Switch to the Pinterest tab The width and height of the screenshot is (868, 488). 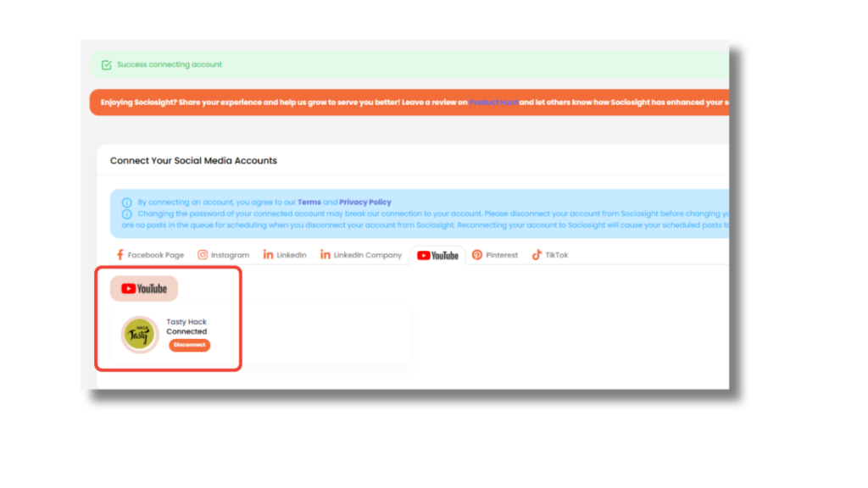(x=495, y=255)
